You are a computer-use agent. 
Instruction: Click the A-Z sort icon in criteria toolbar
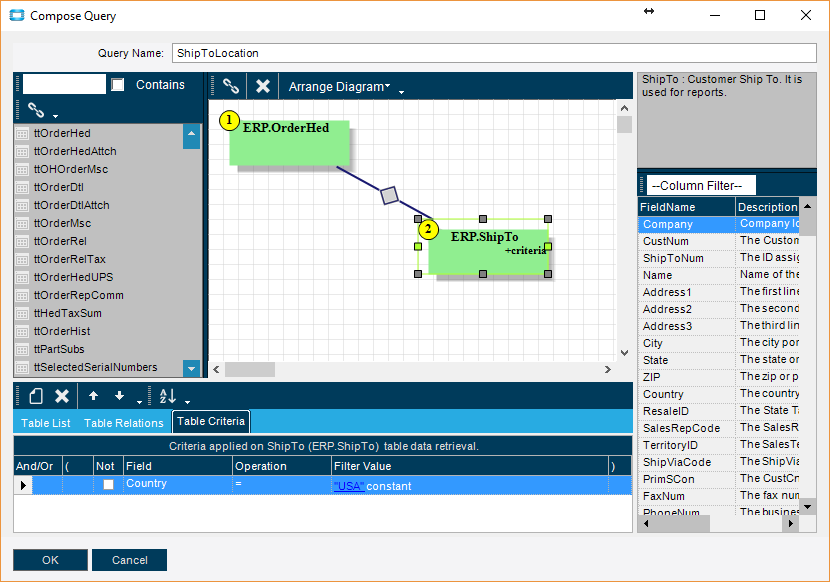click(167, 396)
